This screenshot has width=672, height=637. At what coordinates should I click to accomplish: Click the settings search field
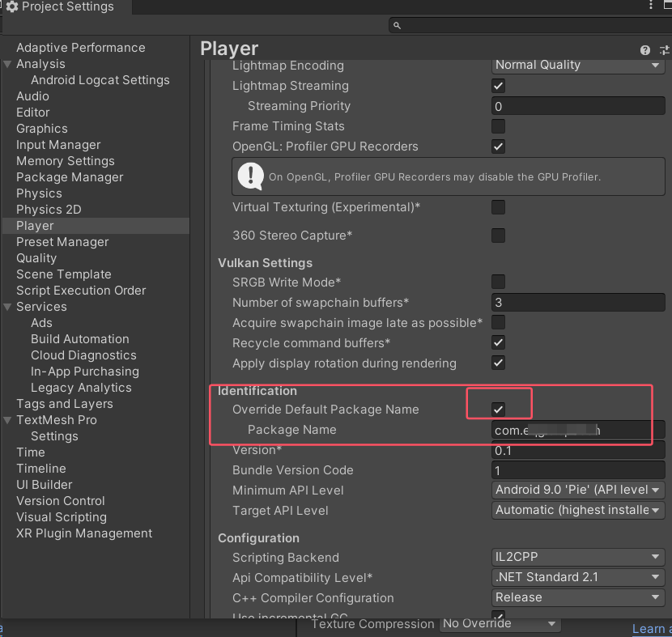click(530, 26)
